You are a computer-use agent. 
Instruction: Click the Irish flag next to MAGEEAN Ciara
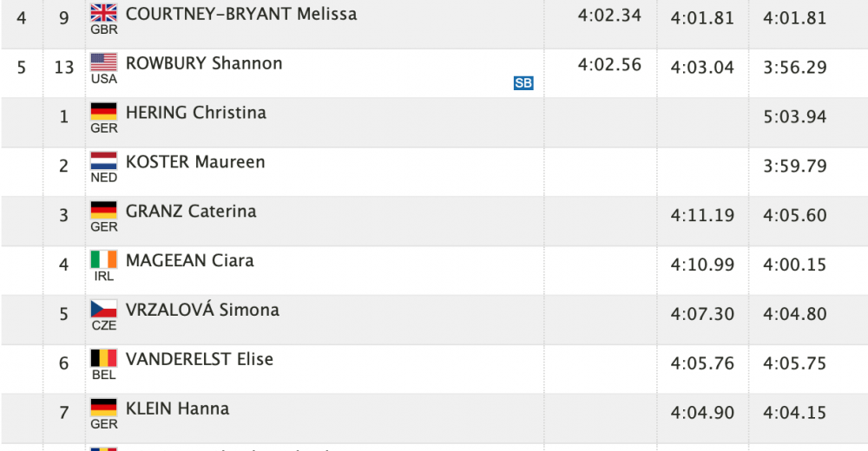(x=103, y=259)
